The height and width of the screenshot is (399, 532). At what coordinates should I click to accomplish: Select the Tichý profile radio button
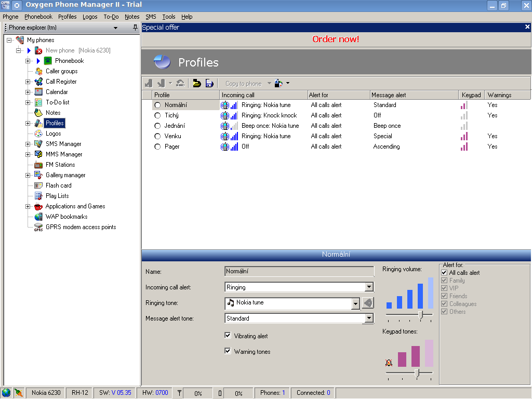click(x=157, y=115)
